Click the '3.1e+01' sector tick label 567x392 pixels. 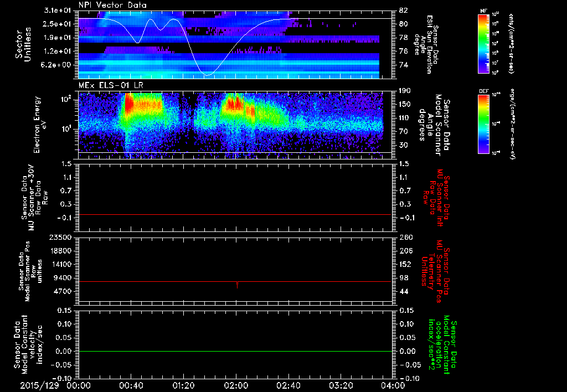pyautogui.click(x=56, y=11)
